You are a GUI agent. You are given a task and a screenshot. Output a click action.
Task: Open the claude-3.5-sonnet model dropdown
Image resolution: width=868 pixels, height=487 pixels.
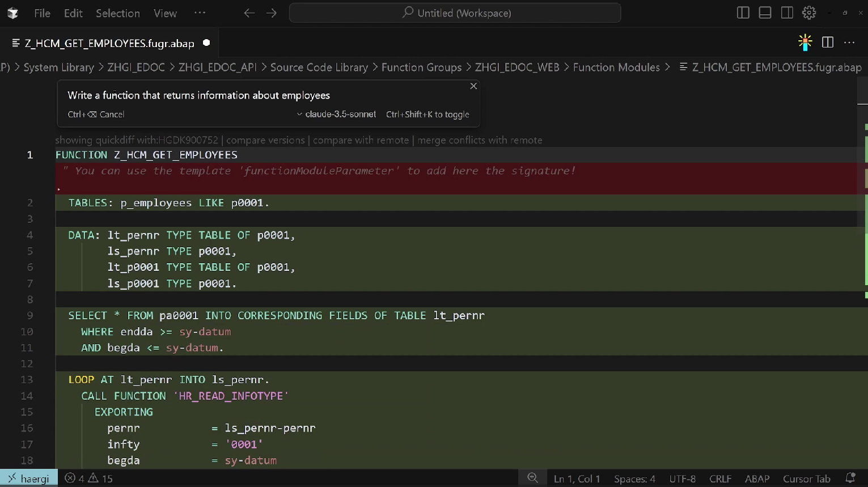pyautogui.click(x=336, y=115)
